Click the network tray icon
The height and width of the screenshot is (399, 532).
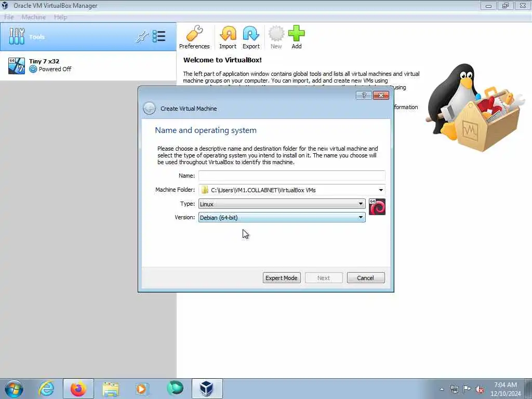tap(454, 389)
